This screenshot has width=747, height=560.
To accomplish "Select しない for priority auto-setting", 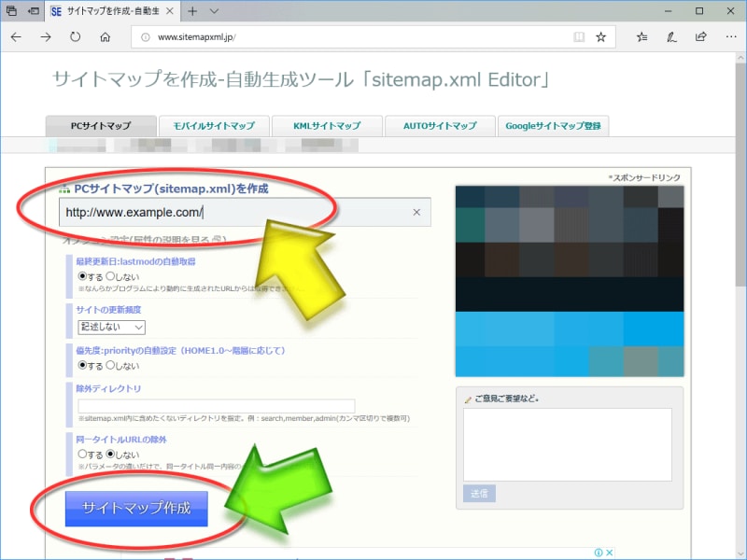I will pyautogui.click(x=111, y=365).
